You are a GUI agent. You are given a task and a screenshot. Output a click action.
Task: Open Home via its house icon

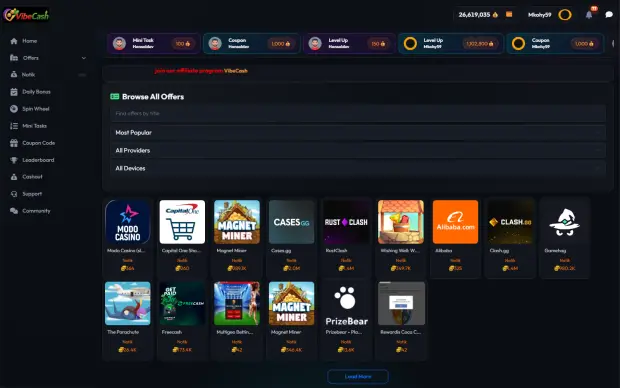14,41
